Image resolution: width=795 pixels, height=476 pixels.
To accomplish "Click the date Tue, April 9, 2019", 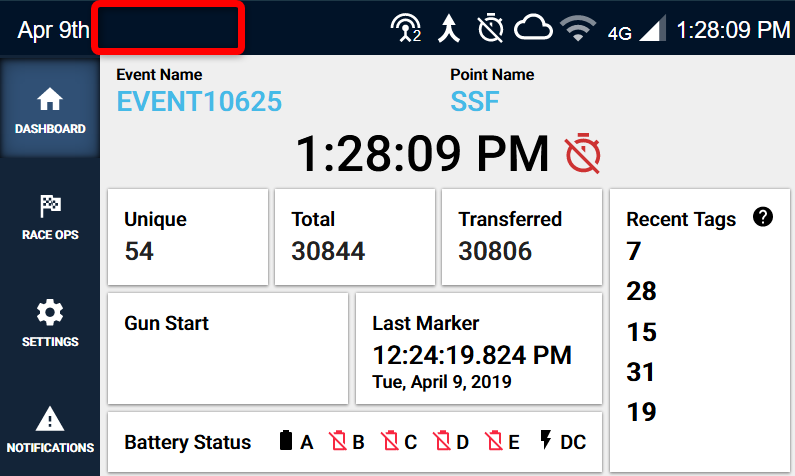I will click(x=442, y=382).
